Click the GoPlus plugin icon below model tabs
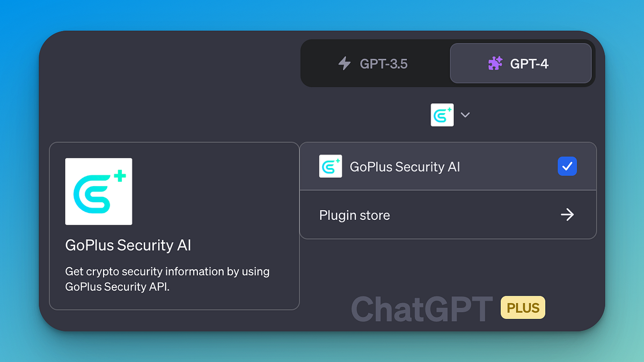The height and width of the screenshot is (362, 644). (x=442, y=115)
